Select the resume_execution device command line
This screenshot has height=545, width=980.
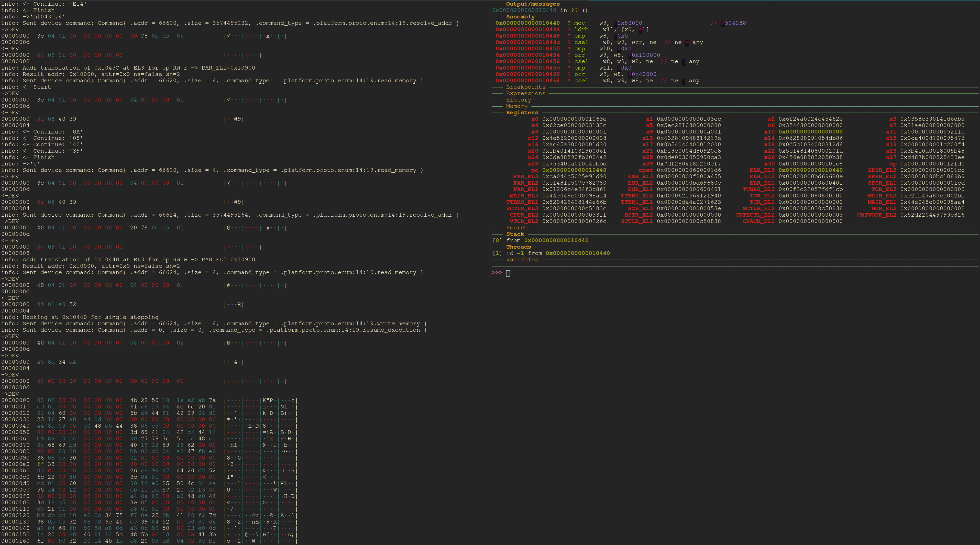(x=214, y=330)
